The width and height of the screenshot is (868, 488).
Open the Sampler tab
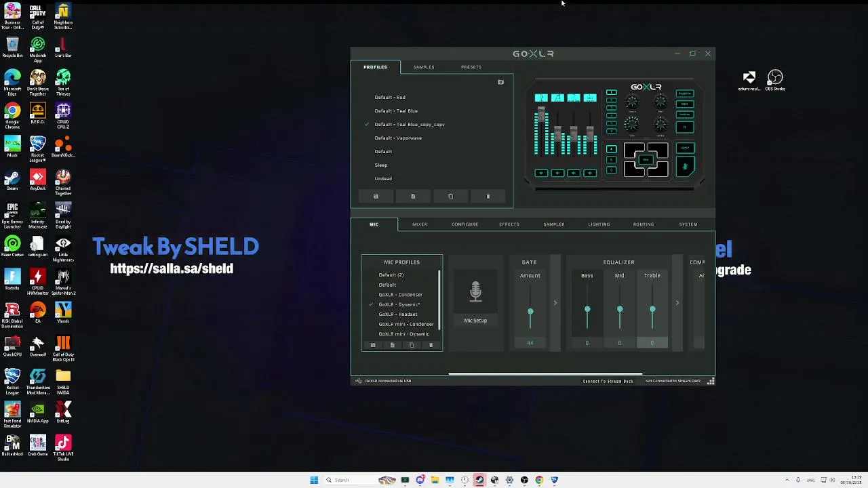[x=554, y=224]
